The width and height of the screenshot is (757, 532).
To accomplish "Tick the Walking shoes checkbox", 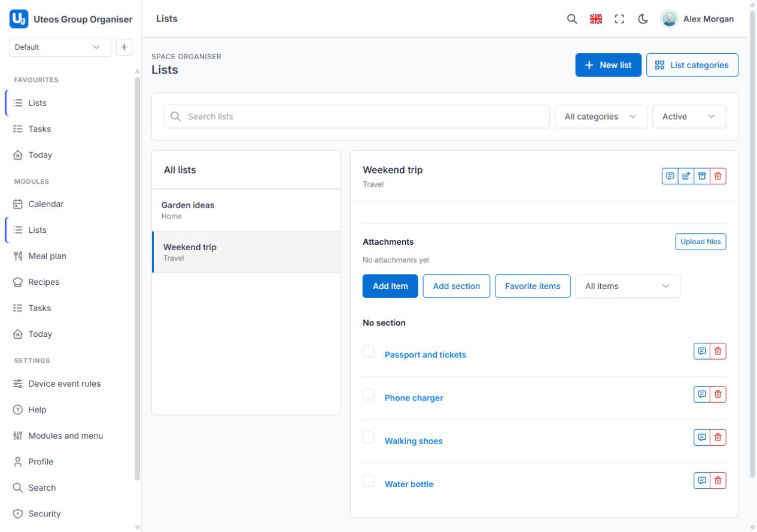I will [x=369, y=437].
